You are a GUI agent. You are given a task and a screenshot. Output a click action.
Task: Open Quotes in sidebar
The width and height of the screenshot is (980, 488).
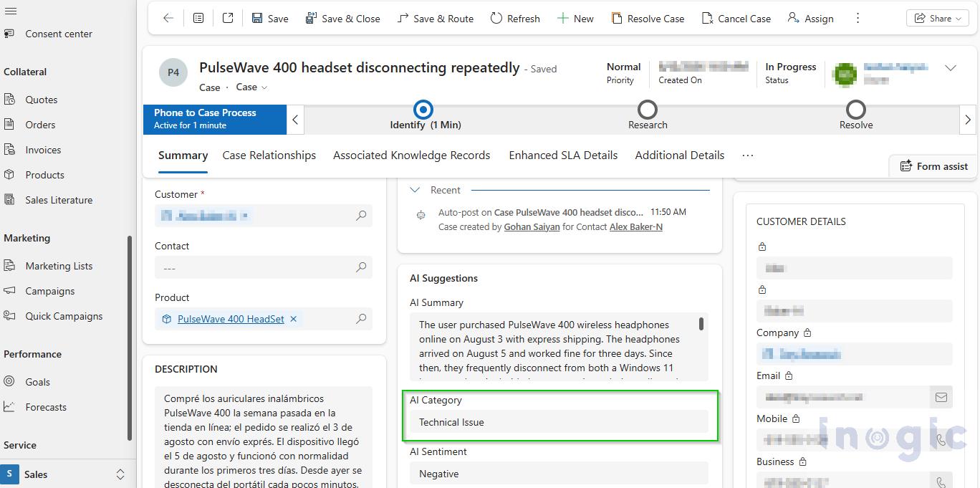(x=42, y=100)
